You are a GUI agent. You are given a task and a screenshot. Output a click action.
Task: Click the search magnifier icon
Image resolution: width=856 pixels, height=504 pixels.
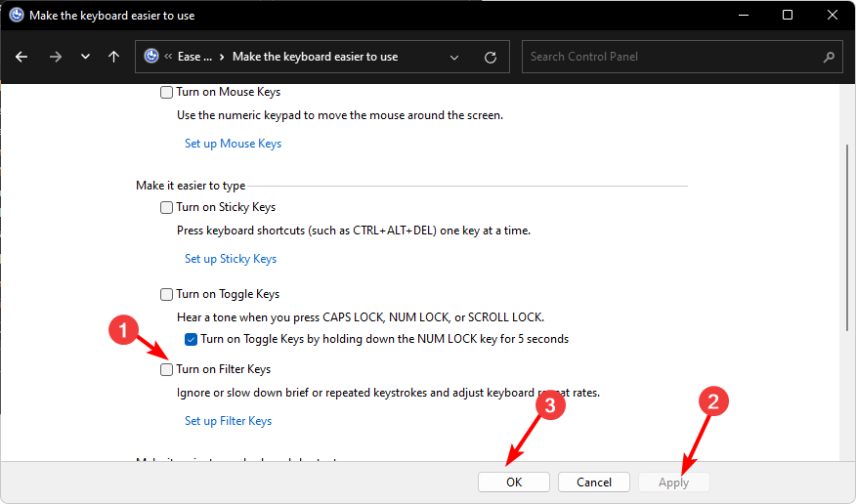pos(828,57)
